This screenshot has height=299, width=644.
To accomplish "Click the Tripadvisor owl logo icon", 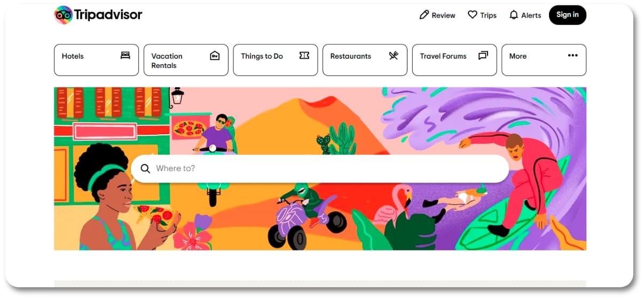I will tap(64, 15).
